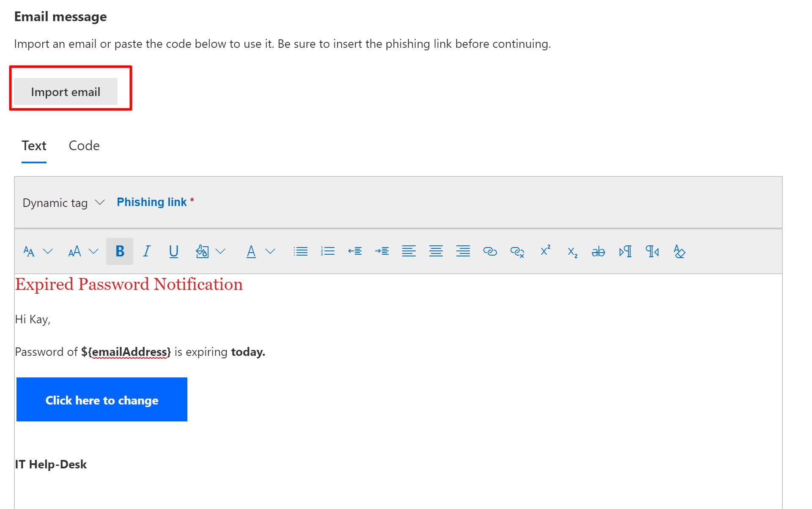Apply strikethrough formatting
This screenshot has width=812, height=509.
point(598,252)
